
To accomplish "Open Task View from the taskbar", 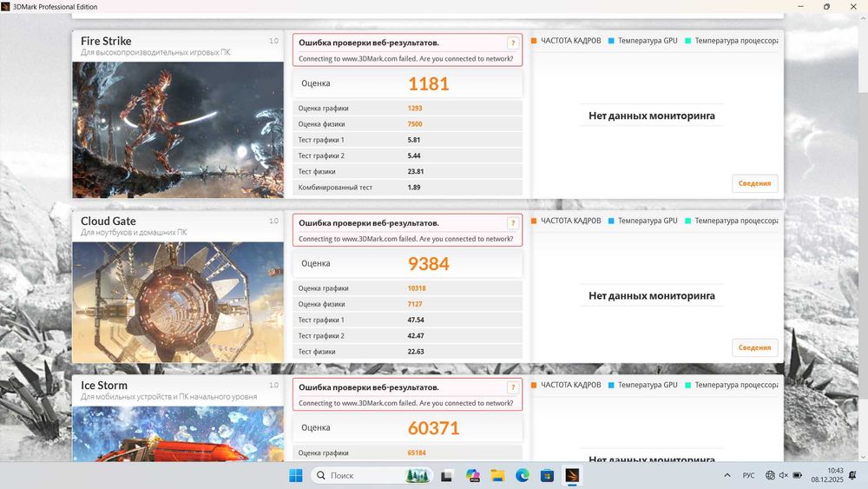I will tap(447, 475).
